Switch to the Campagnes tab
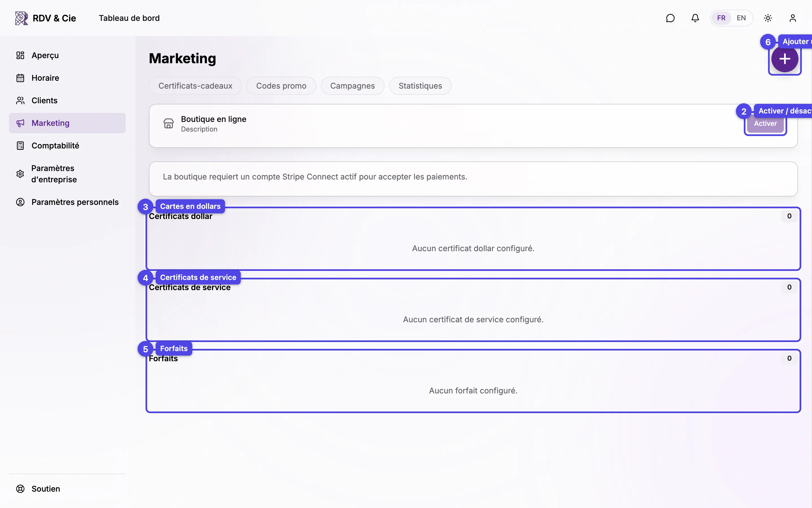The image size is (812, 508). click(x=352, y=86)
